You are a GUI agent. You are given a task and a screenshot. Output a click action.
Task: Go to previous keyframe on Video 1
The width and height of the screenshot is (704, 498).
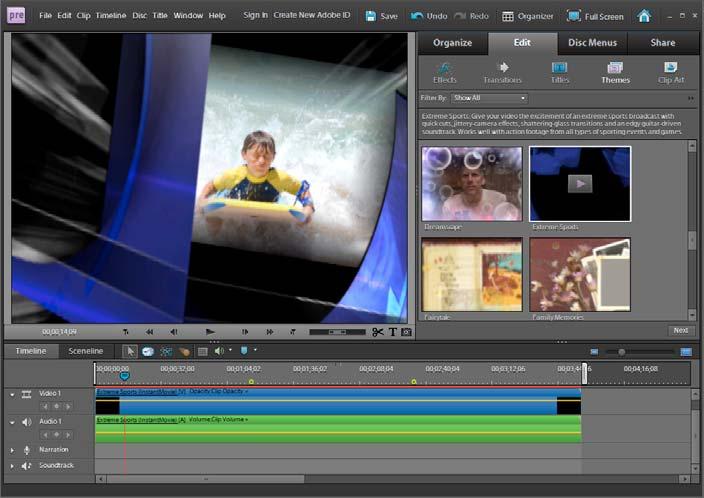coord(45,406)
